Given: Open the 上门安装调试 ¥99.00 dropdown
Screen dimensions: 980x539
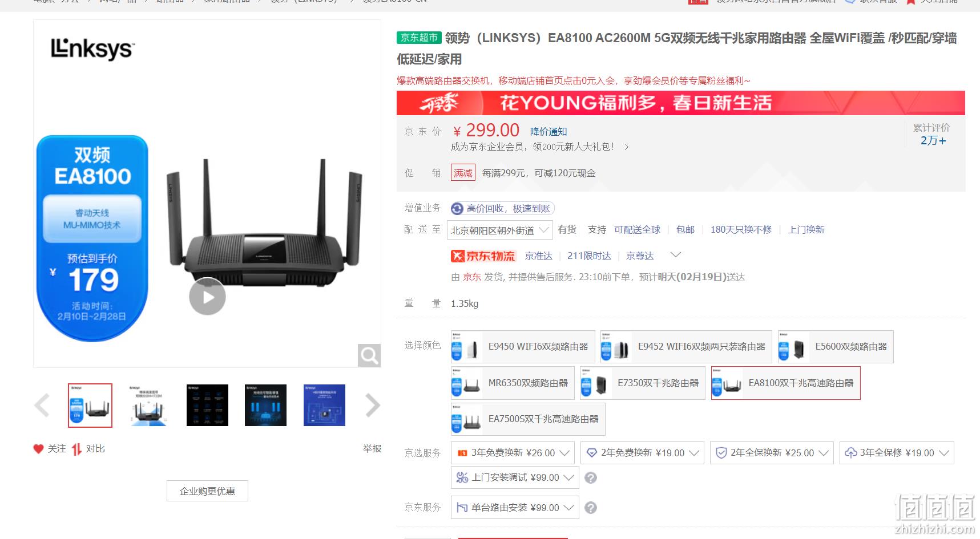Looking at the screenshot, I should coord(515,478).
